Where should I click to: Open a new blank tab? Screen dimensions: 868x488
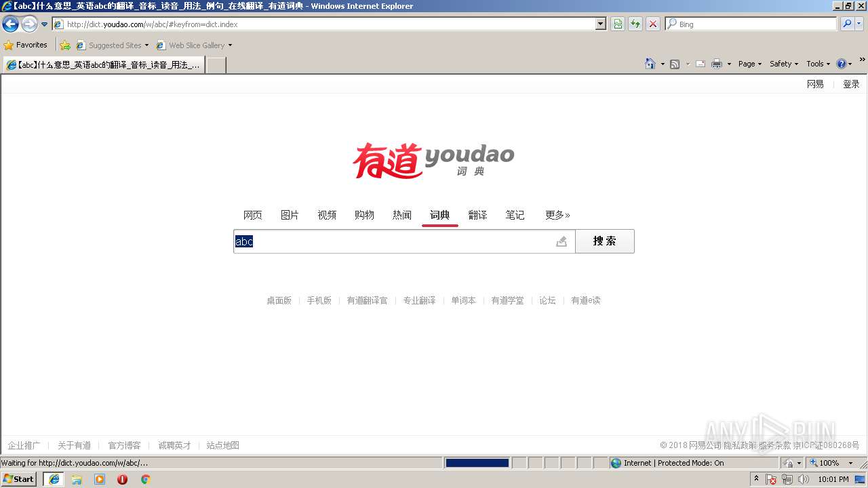216,65
